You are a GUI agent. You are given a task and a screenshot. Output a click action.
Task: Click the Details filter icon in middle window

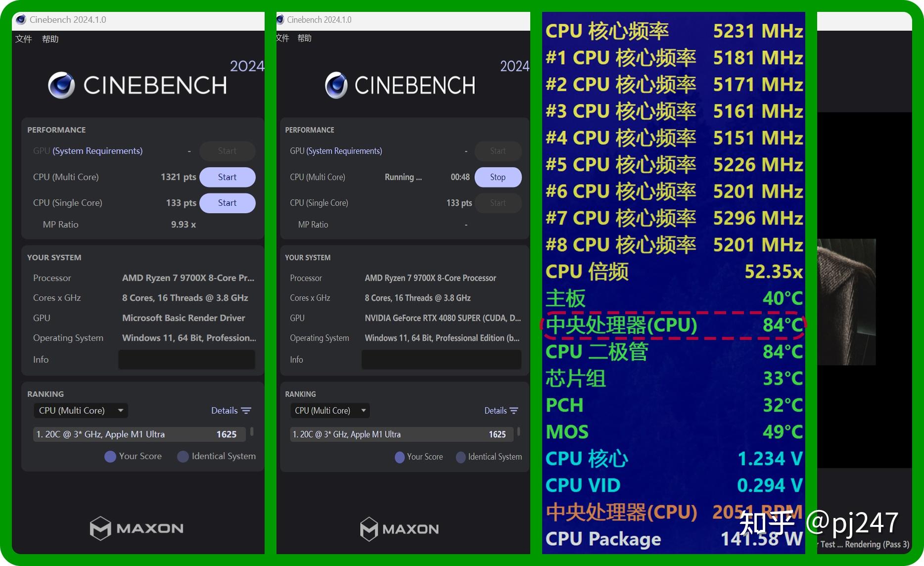pos(513,411)
